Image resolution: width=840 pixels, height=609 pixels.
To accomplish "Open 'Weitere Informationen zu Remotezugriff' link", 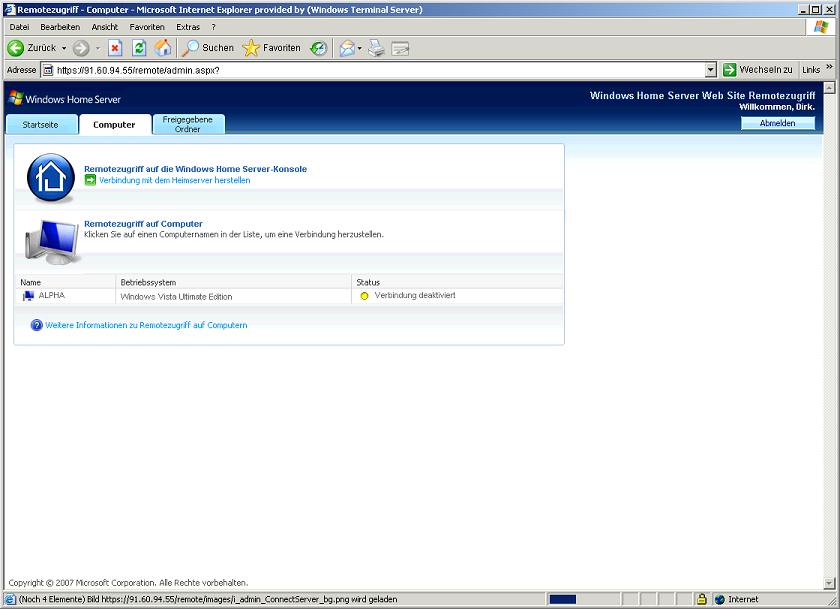I will click(146, 325).
